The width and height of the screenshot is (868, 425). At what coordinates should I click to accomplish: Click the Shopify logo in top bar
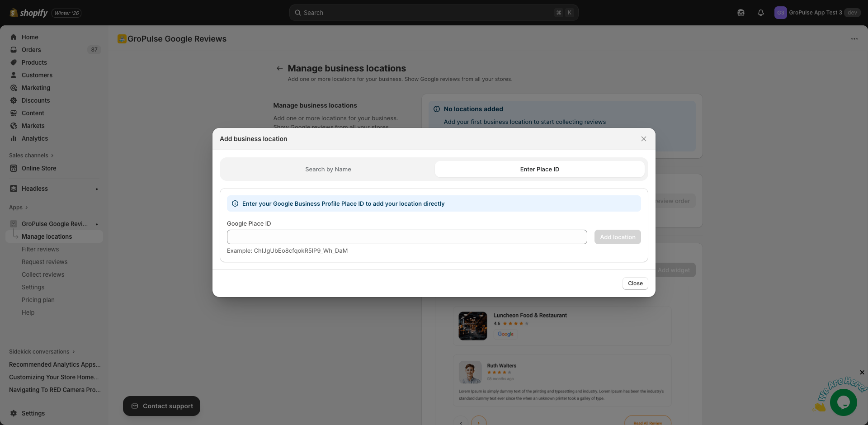(28, 13)
